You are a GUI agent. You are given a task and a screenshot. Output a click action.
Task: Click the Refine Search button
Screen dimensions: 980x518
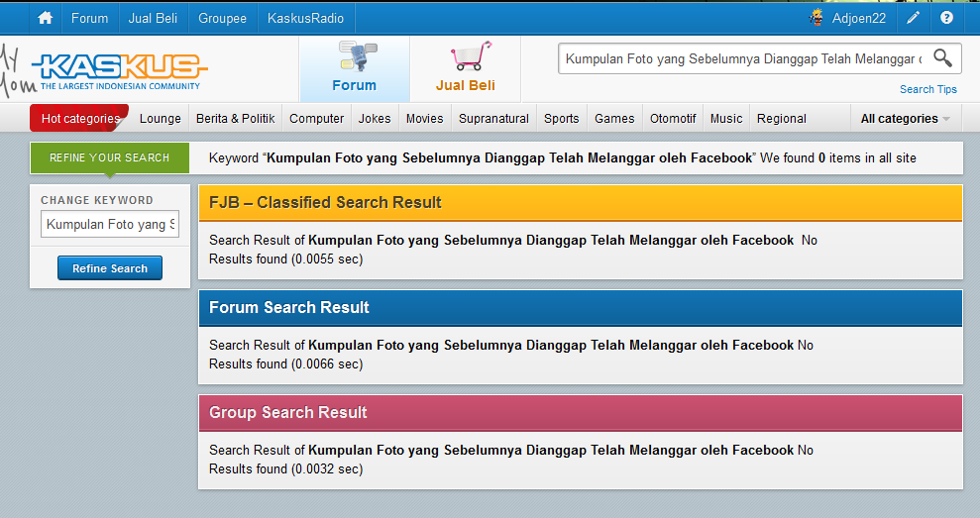coord(110,268)
